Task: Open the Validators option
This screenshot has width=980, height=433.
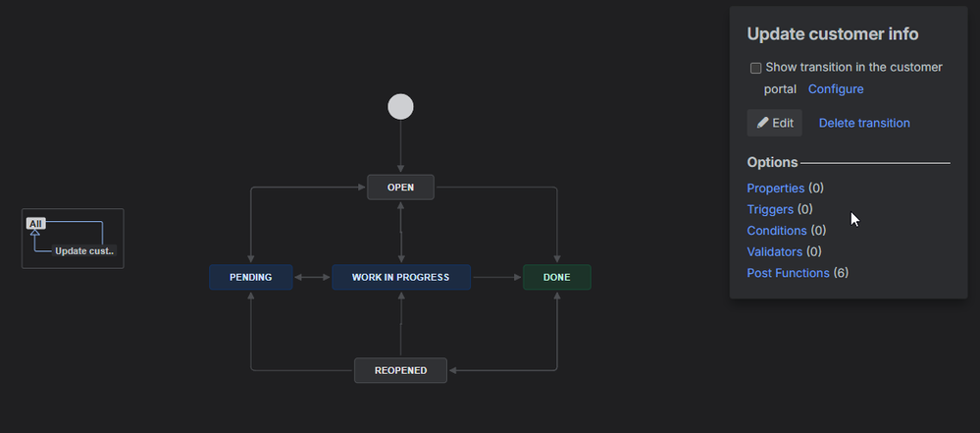Action: coord(774,252)
